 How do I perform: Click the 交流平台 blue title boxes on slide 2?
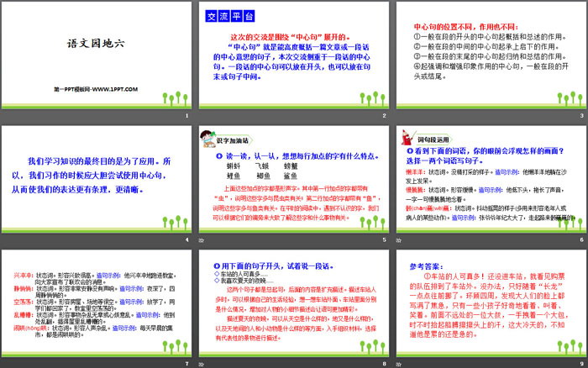(x=230, y=16)
